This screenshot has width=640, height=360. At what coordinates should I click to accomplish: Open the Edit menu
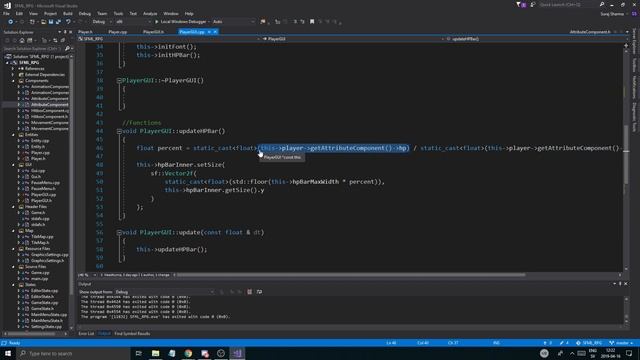click(19, 13)
